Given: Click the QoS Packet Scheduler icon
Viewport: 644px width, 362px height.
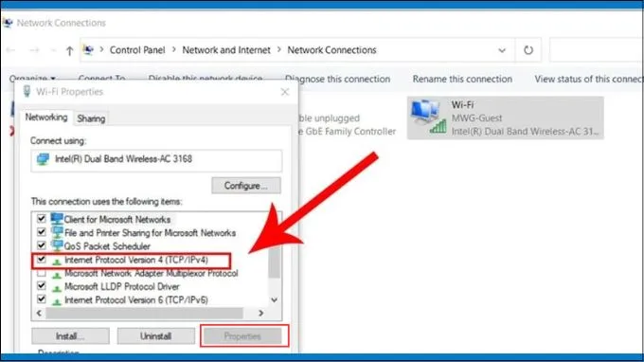Looking at the screenshot, I should pos(57,245).
